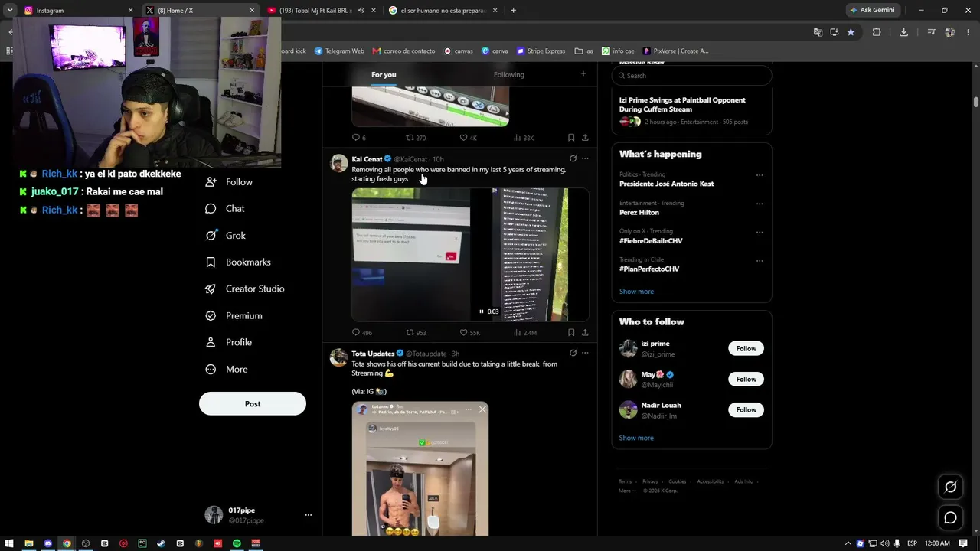Viewport: 980px width, 551px height.
Task: Open more options for #PlanPerfectoCHV trend
Action: [x=759, y=260]
